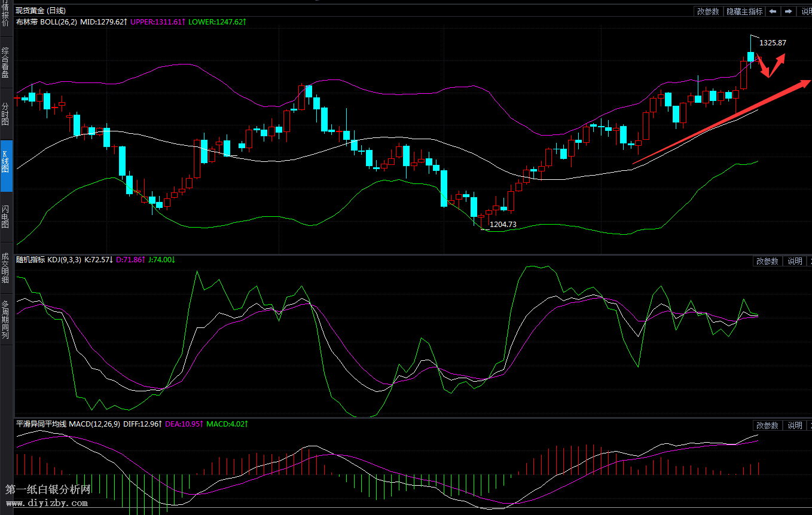Click the 现货黄金 (日线) chart title
Viewport: 812px width, 515px height.
pos(41,11)
